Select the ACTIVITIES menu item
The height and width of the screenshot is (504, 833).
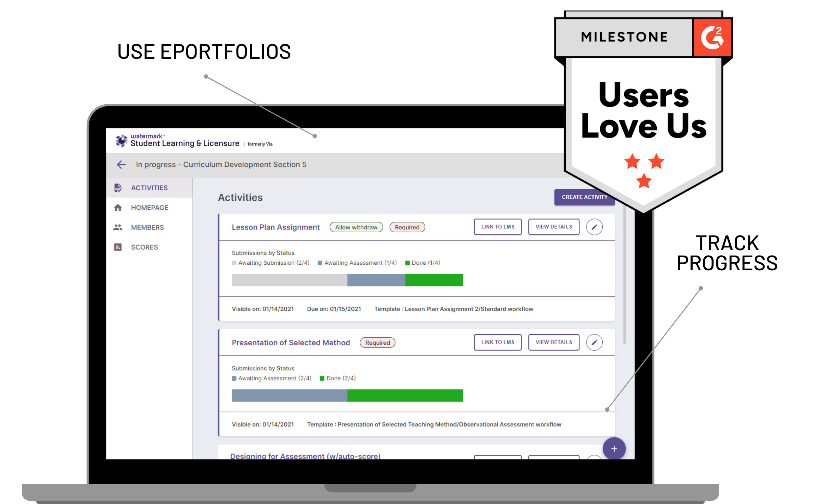(149, 188)
